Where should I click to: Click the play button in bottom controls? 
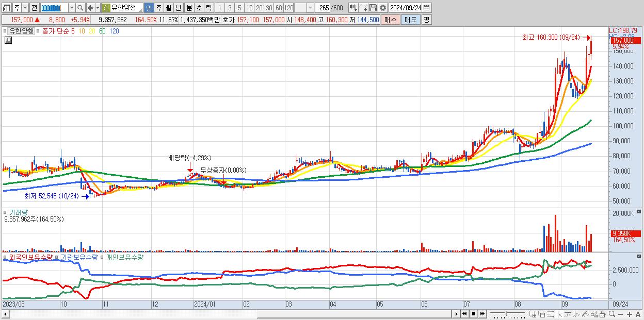pos(457,314)
